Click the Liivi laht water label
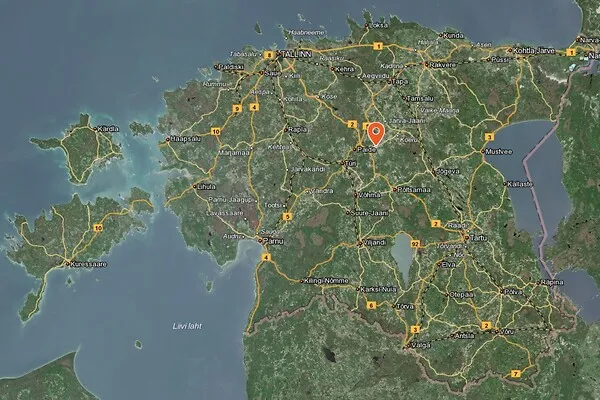The width and height of the screenshot is (600, 400). [187, 326]
